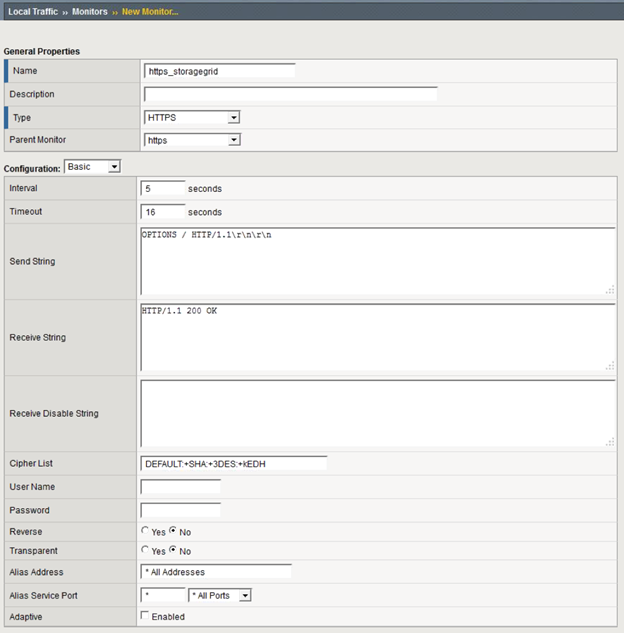The height and width of the screenshot is (633, 624).
Task: Open the Configuration Basic dropdown
Action: coord(92,166)
